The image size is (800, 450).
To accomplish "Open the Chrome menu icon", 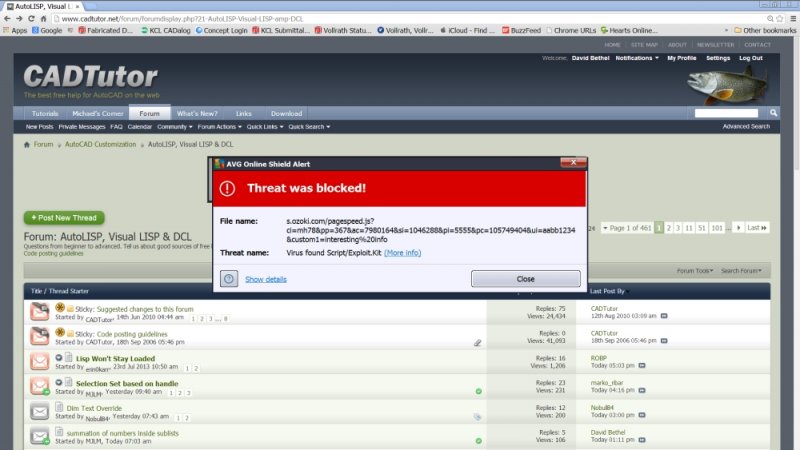I will (x=793, y=18).
